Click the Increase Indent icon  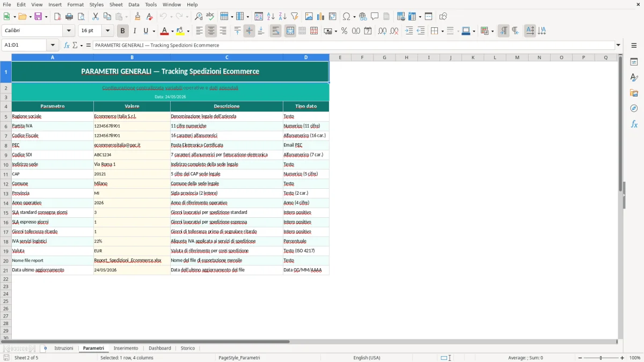[409, 31]
